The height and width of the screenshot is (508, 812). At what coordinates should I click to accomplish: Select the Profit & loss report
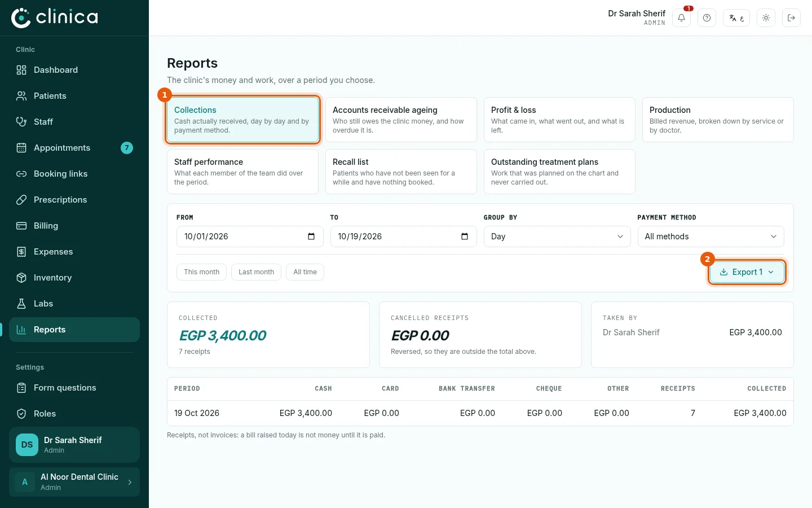tap(559, 120)
